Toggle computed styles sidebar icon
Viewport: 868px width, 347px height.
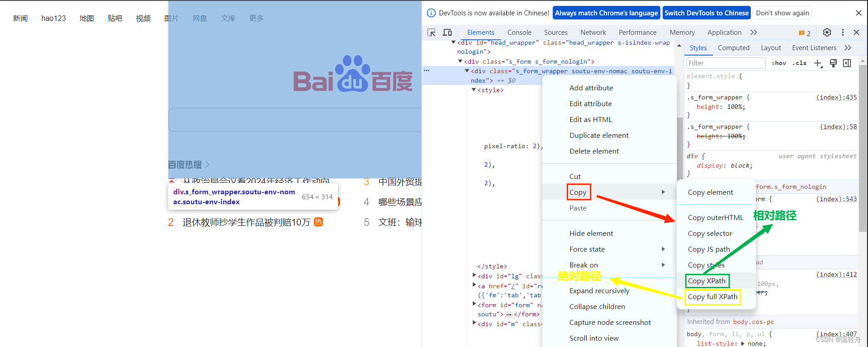click(847, 63)
